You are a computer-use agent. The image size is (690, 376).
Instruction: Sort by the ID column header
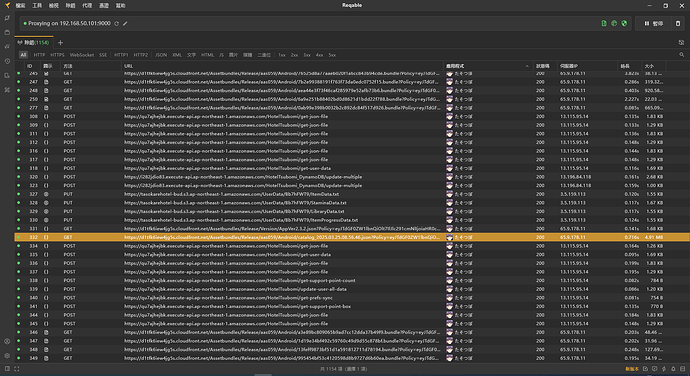pos(33,66)
